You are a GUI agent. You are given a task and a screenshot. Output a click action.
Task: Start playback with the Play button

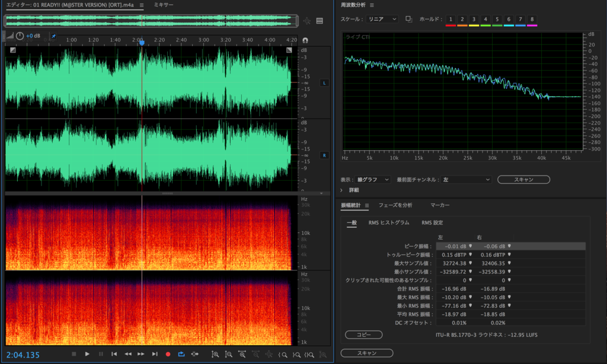(87, 354)
